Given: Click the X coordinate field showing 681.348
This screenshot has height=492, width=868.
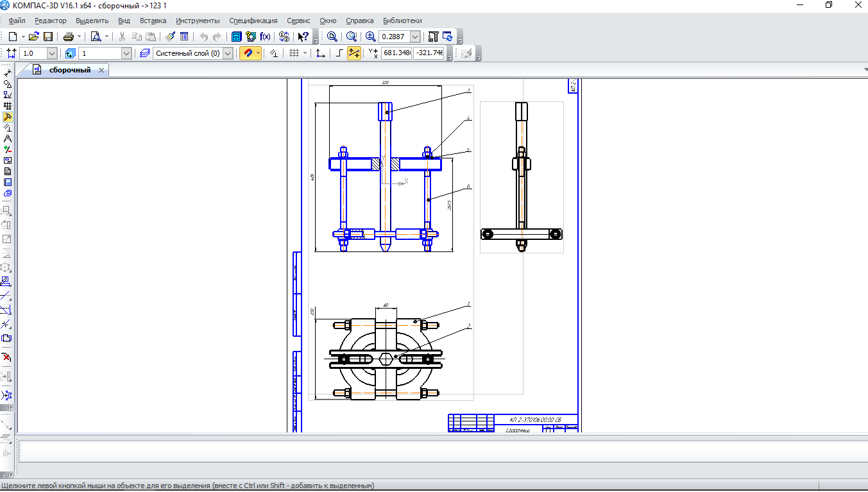Looking at the screenshot, I should tap(396, 53).
